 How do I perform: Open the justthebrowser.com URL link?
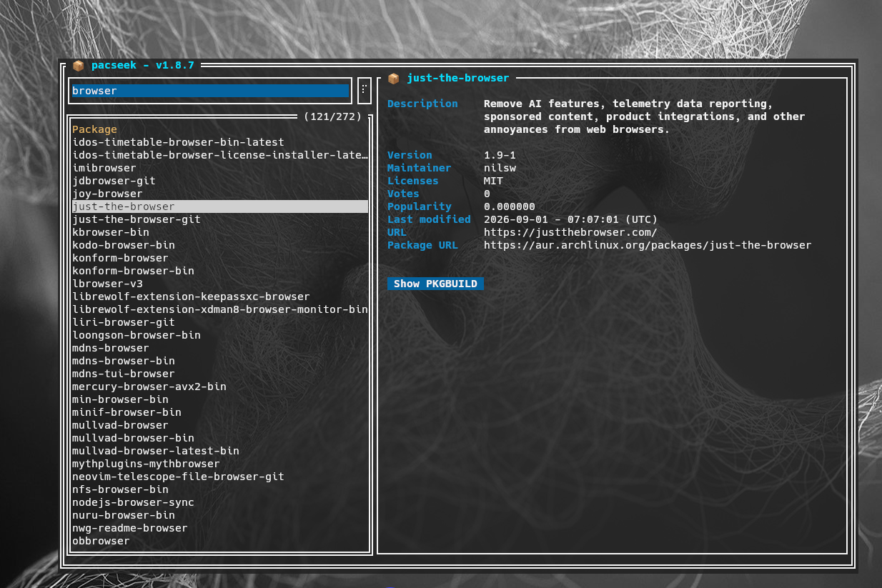(x=570, y=232)
